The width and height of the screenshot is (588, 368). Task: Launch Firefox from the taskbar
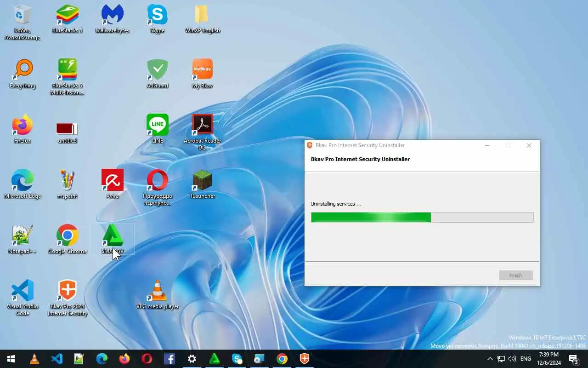[x=124, y=359]
